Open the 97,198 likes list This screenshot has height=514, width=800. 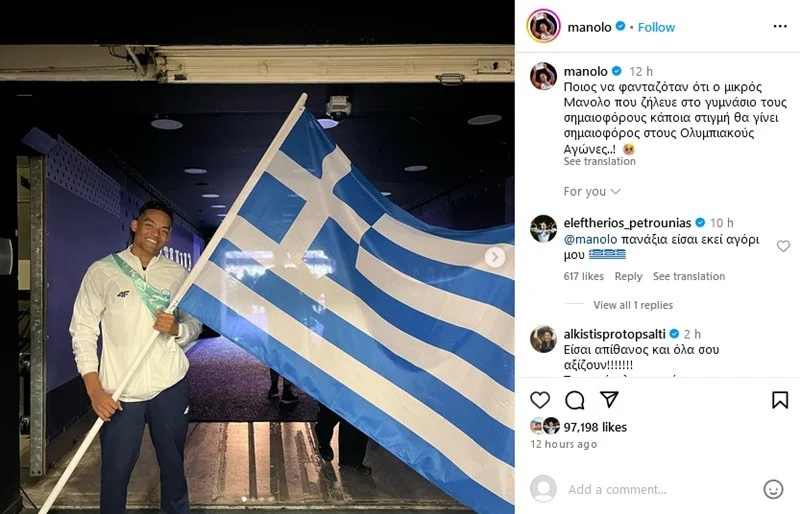[595, 427]
